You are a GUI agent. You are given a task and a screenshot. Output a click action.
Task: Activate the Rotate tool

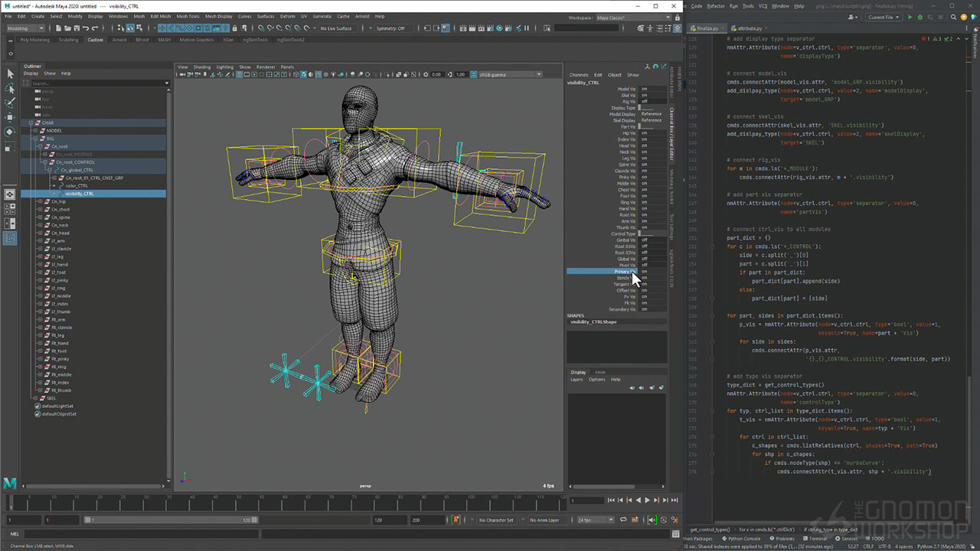pyautogui.click(x=11, y=132)
